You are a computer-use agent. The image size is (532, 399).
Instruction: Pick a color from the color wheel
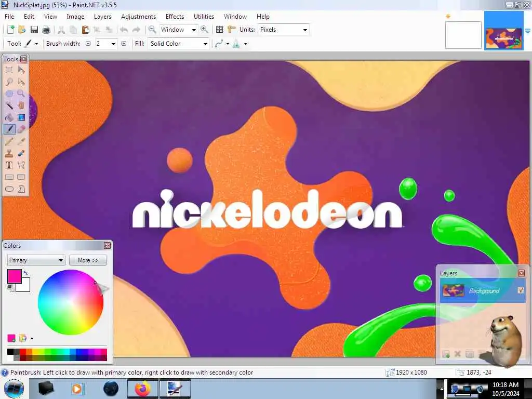tap(71, 302)
